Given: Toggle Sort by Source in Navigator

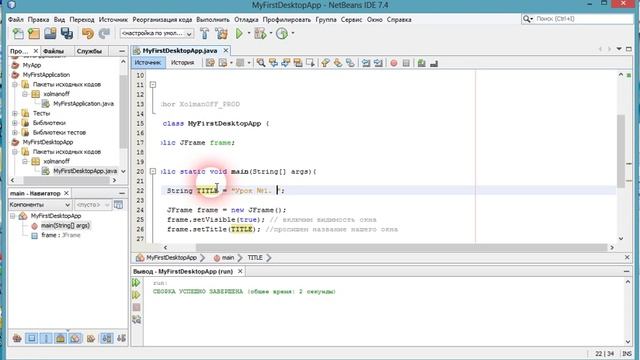Looking at the screenshot, I should tap(121, 338).
